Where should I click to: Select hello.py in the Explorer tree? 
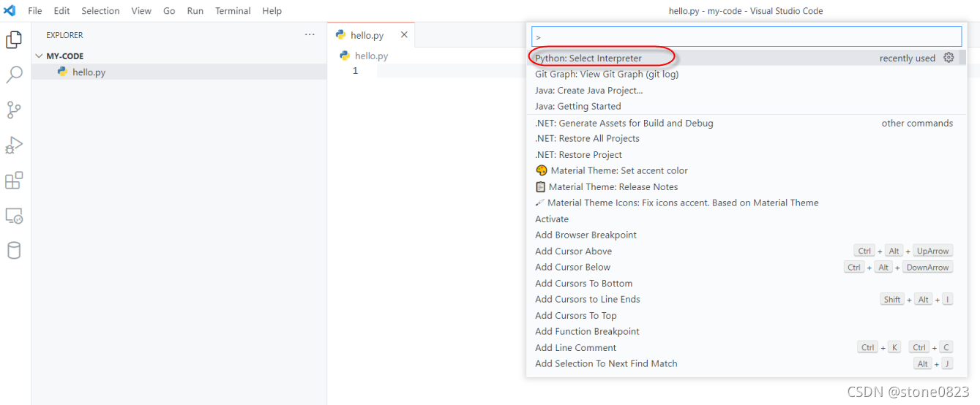click(179, 72)
